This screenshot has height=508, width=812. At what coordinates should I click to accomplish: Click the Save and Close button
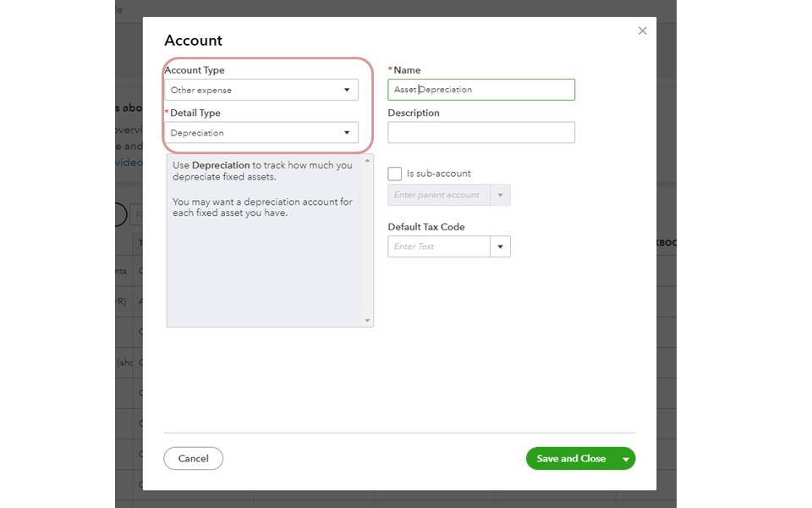[x=571, y=459]
